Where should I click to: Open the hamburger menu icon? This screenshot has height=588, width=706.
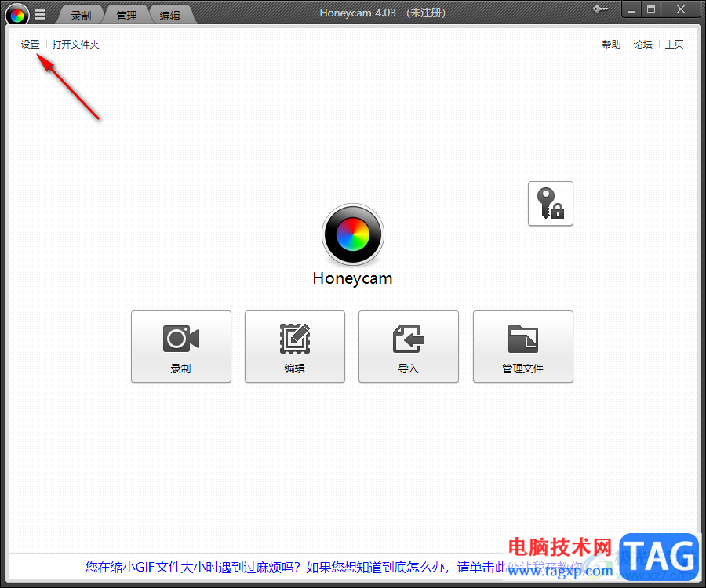coord(40,15)
